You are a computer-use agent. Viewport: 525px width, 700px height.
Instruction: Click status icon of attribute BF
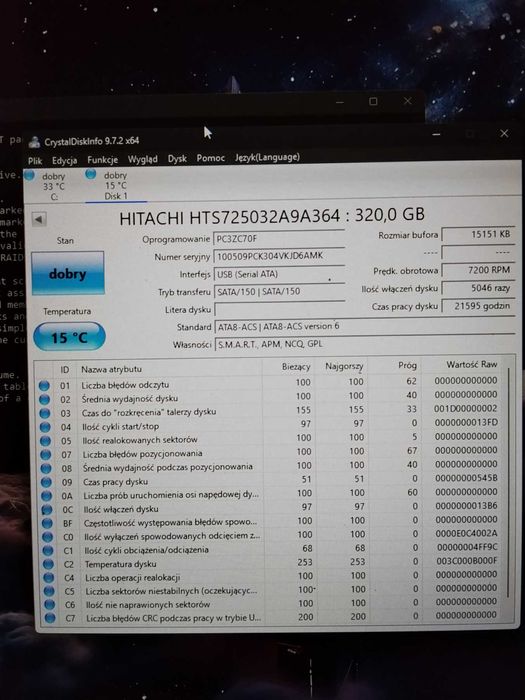(x=47, y=523)
